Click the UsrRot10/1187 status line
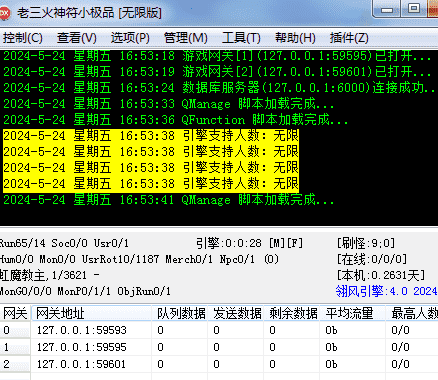This screenshot has width=438, height=380. 139,259
